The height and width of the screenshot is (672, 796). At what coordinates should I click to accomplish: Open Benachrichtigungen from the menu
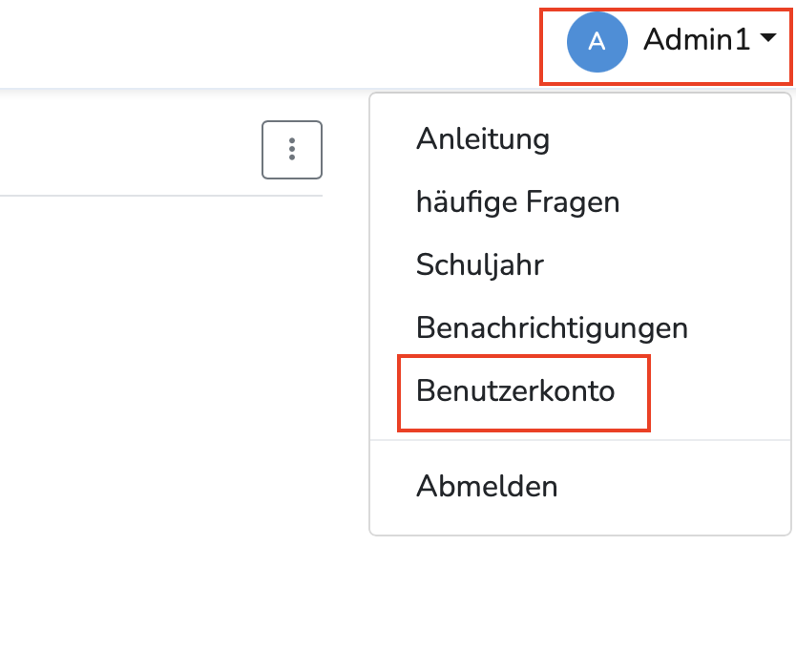(552, 327)
